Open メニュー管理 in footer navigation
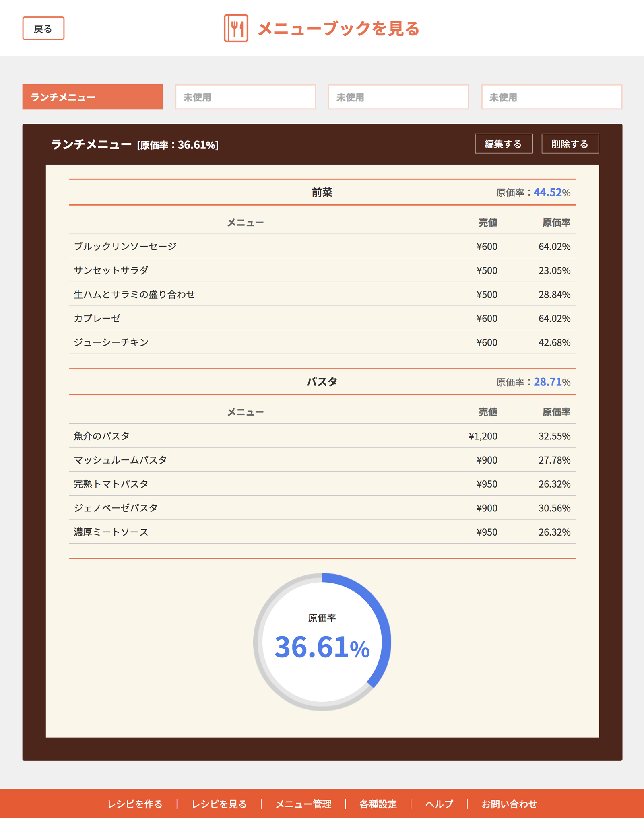 click(303, 804)
